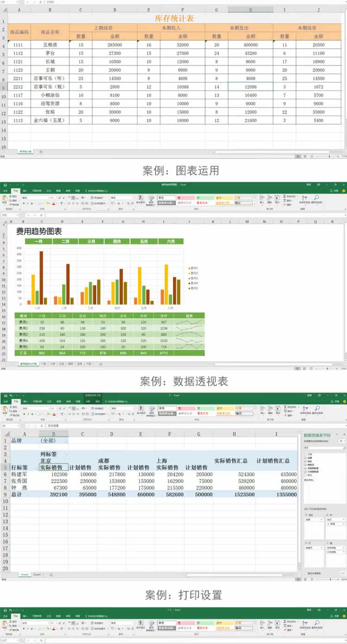Click Paste icon in 费用趋势图表 workbook ribbon
347x644 pixels.
(4, 198)
